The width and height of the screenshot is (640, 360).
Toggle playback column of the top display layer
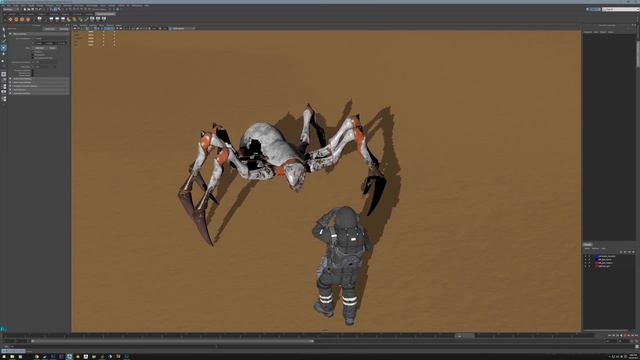pyautogui.click(x=589, y=256)
